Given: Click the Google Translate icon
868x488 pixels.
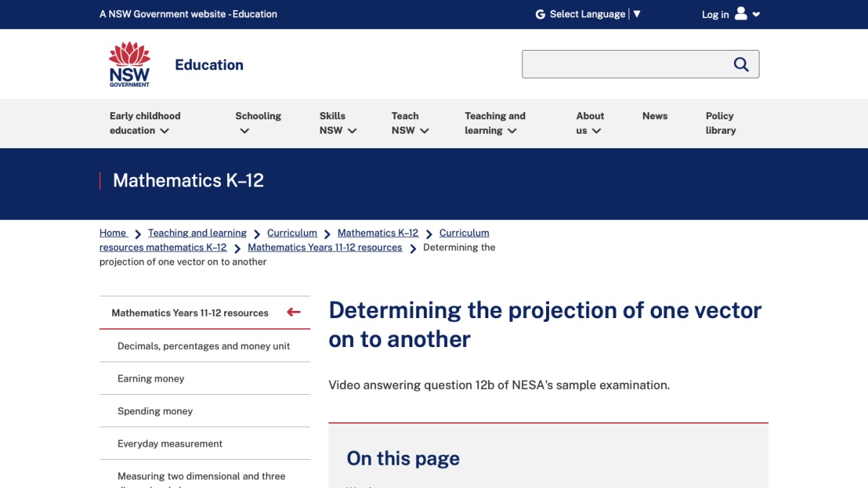Looking at the screenshot, I should coord(539,14).
